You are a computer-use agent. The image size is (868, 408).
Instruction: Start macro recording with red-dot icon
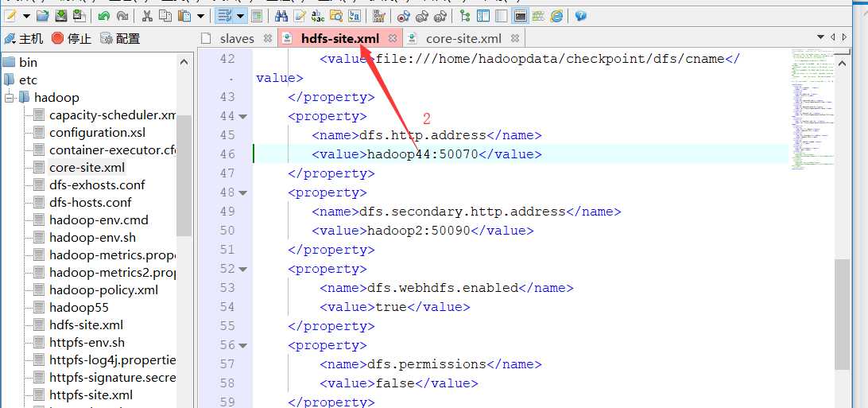pyautogui.click(x=404, y=15)
